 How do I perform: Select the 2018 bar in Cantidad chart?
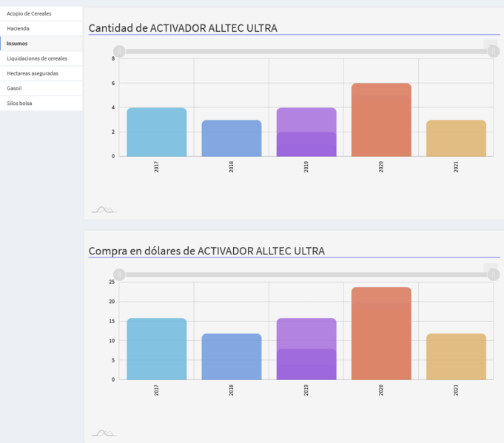tap(232, 138)
